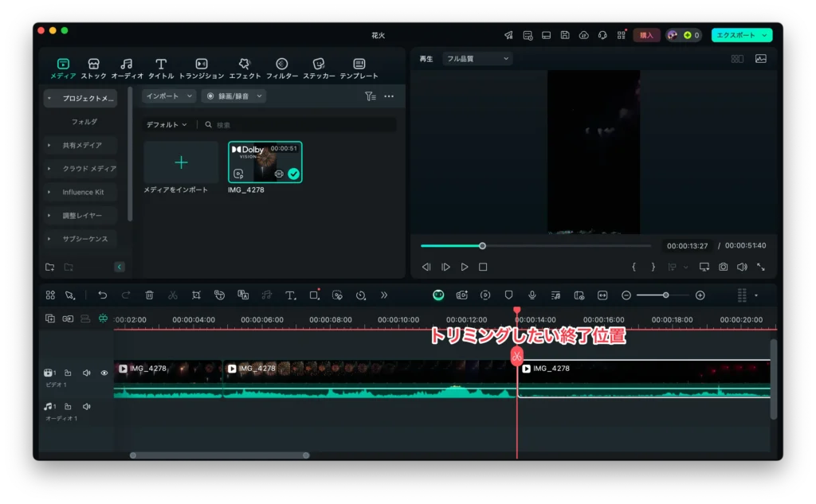Screen dimensions: 816x504
Task: Click the timeline zoom slider handle
Action: [x=665, y=295]
